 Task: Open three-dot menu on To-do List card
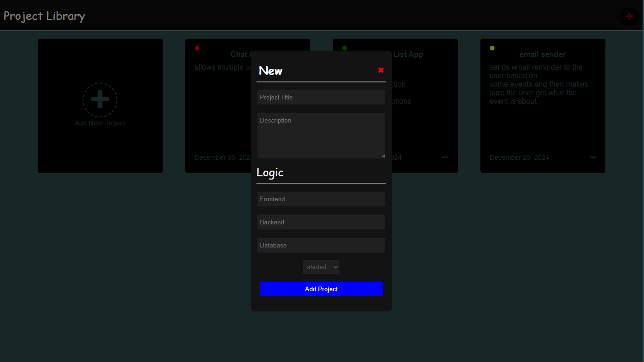[x=445, y=157]
